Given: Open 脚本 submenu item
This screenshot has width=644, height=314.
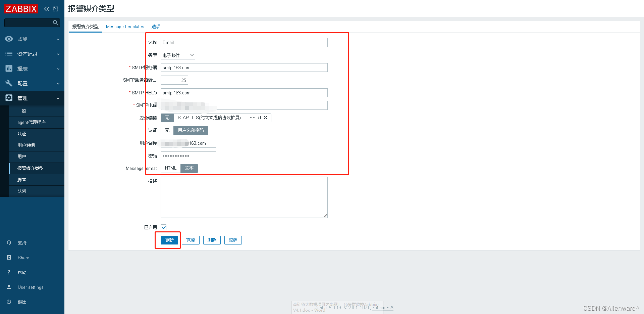Looking at the screenshot, I should point(37,180).
